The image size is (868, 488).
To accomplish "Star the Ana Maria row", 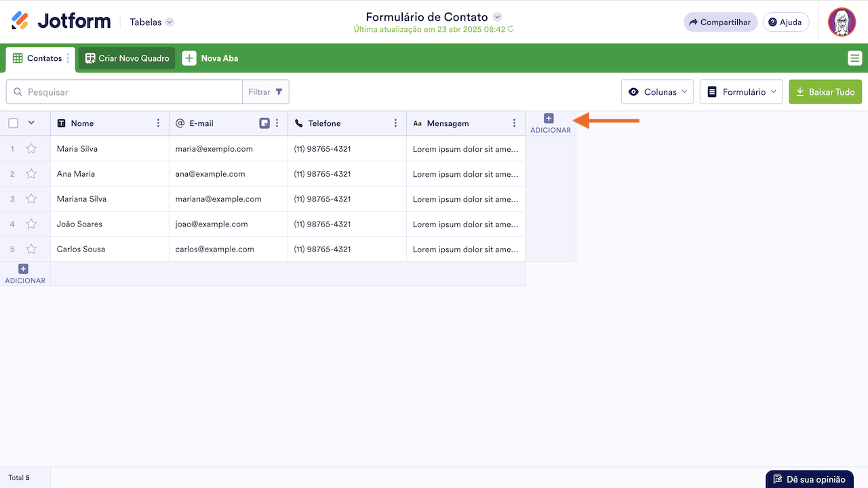I will point(31,174).
